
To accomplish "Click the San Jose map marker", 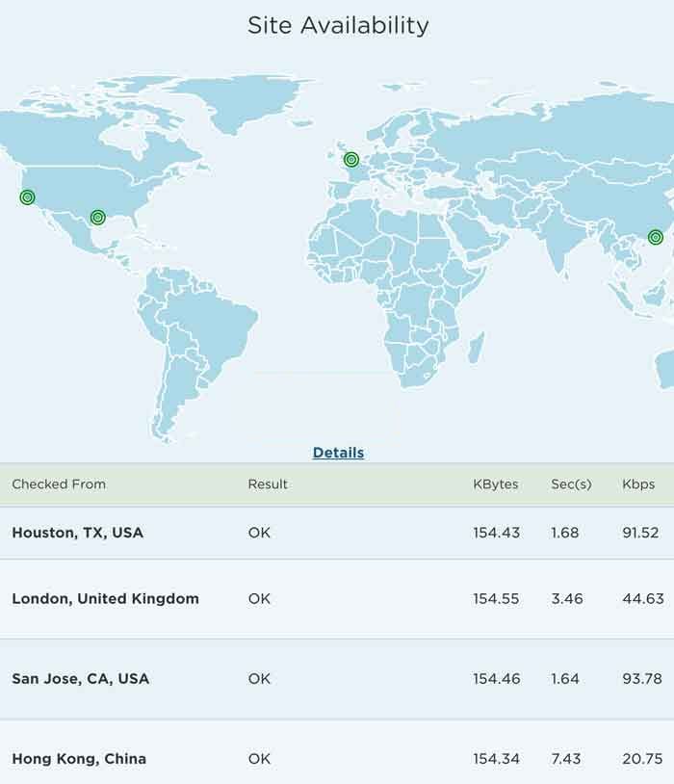I will coord(28,197).
